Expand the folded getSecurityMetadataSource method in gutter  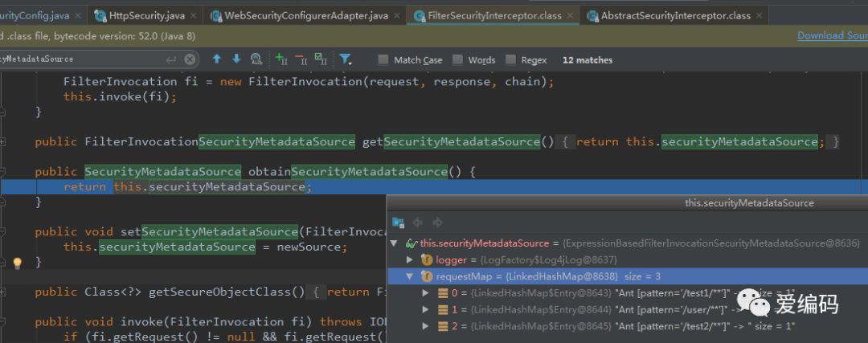(x=2, y=142)
